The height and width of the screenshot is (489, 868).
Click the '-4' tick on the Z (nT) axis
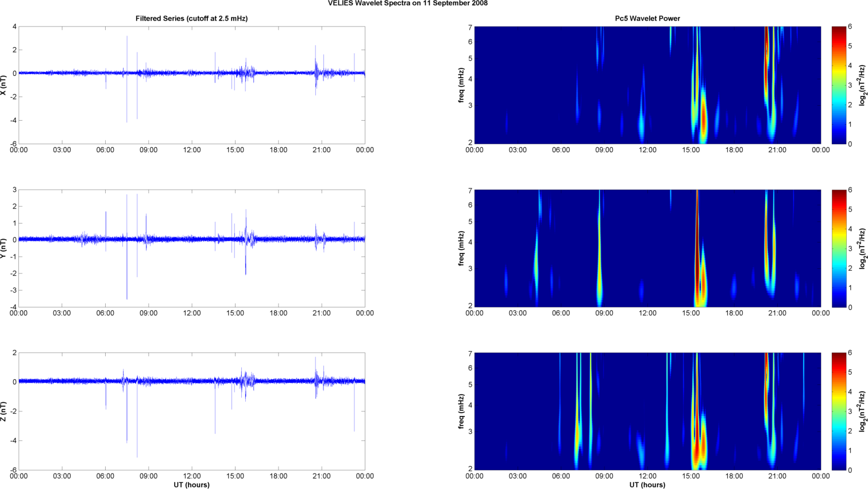(13, 441)
